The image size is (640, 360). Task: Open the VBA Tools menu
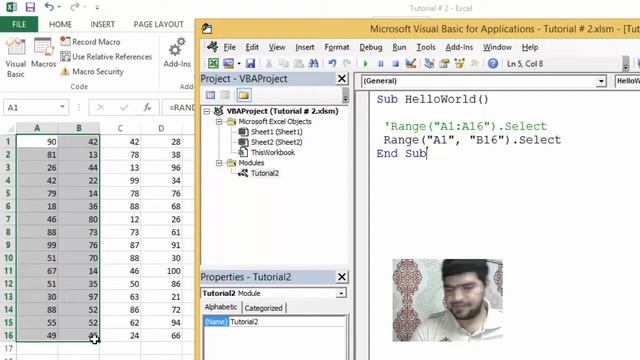426,47
